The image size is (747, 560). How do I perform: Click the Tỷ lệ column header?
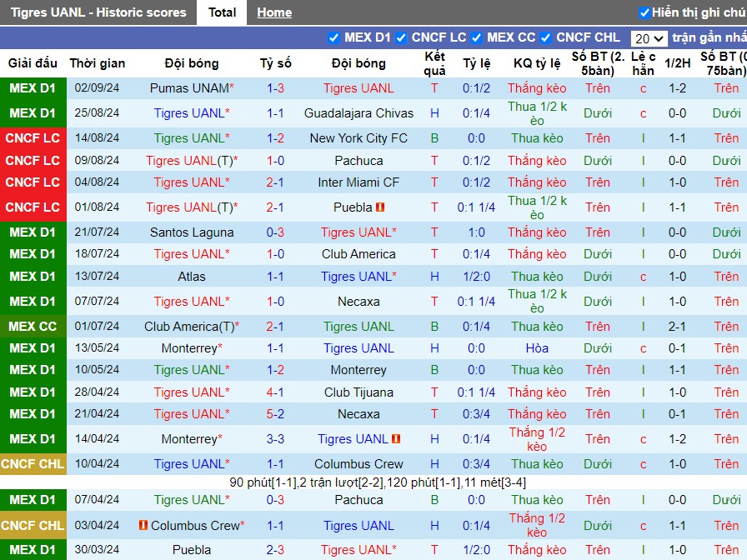(476, 63)
